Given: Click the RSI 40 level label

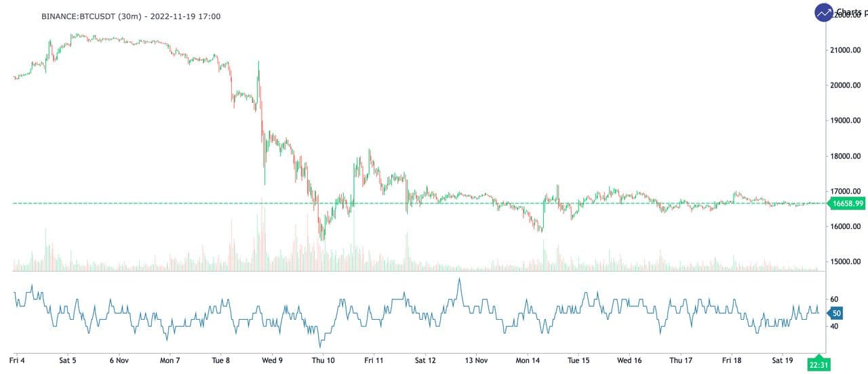Looking at the screenshot, I should 835,326.
